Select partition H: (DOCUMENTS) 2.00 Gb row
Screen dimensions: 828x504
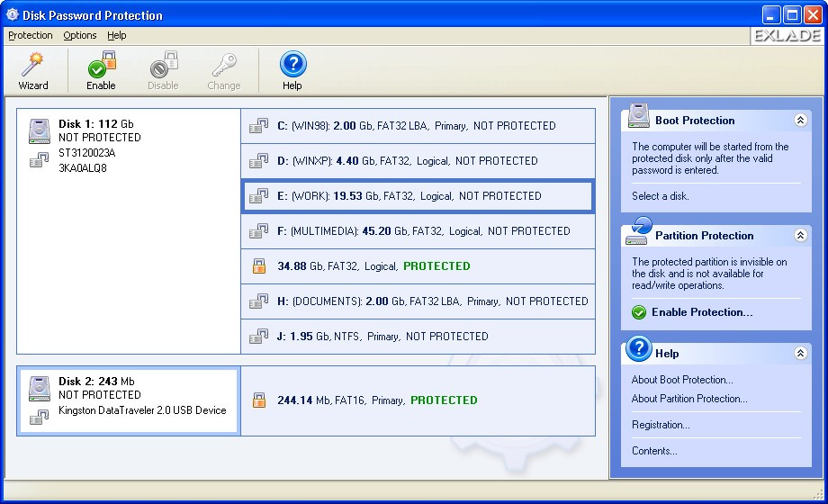pyautogui.click(x=418, y=301)
